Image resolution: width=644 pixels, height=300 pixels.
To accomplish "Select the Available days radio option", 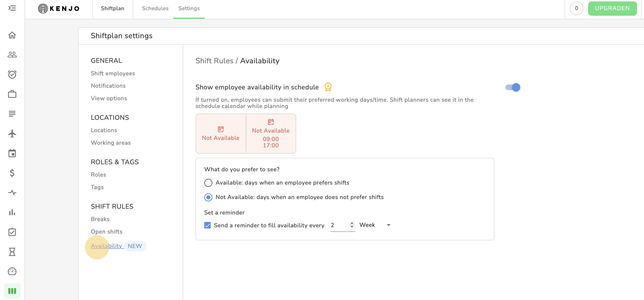I will (208, 183).
